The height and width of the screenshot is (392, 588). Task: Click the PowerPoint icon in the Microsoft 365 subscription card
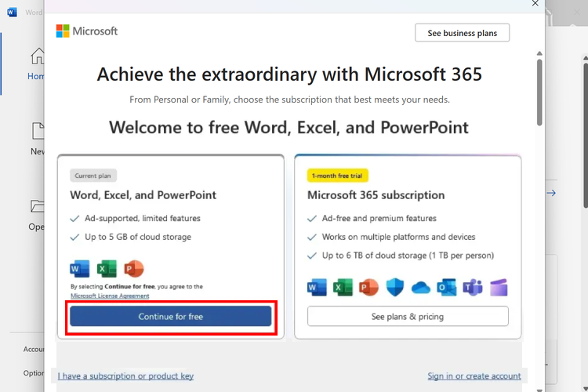tap(368, 288)
